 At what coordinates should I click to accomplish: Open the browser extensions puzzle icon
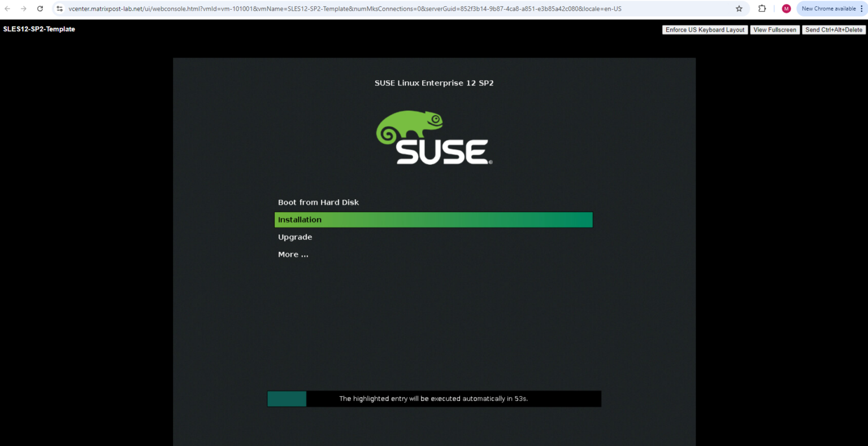pyautogui.click(x=762, y=8)
